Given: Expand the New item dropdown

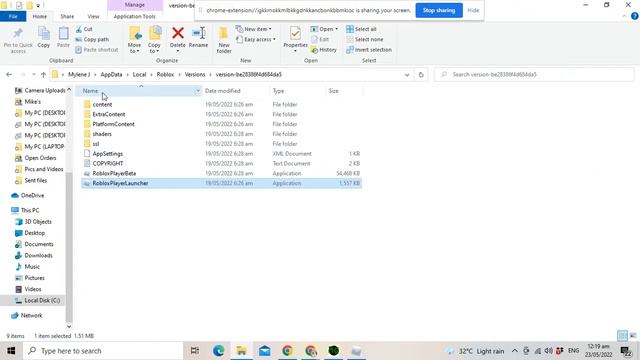Looking at the screenshot, I should [x=253, y=29].
